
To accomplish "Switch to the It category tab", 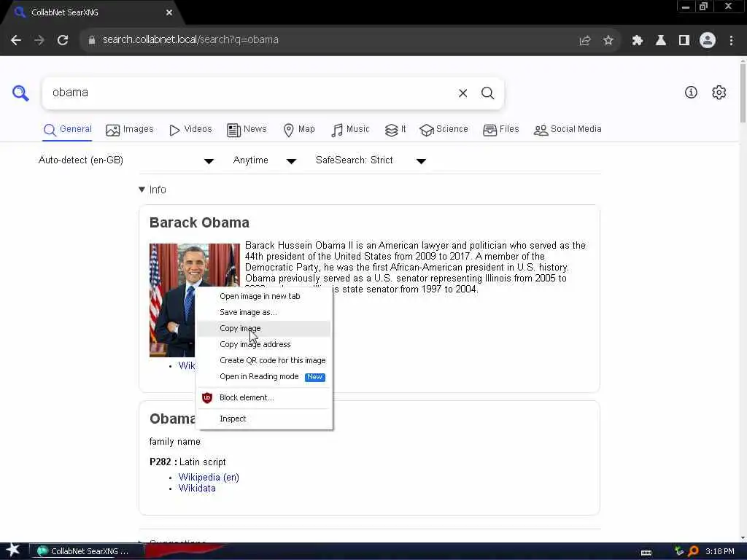I will (x=395, y=130).
